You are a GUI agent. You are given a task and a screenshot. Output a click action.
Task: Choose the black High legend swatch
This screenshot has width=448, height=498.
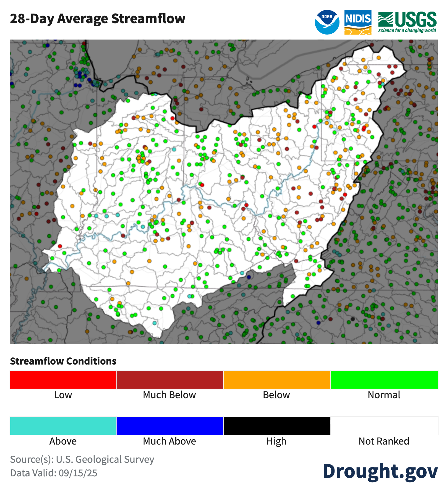click(x=277, y=426)
